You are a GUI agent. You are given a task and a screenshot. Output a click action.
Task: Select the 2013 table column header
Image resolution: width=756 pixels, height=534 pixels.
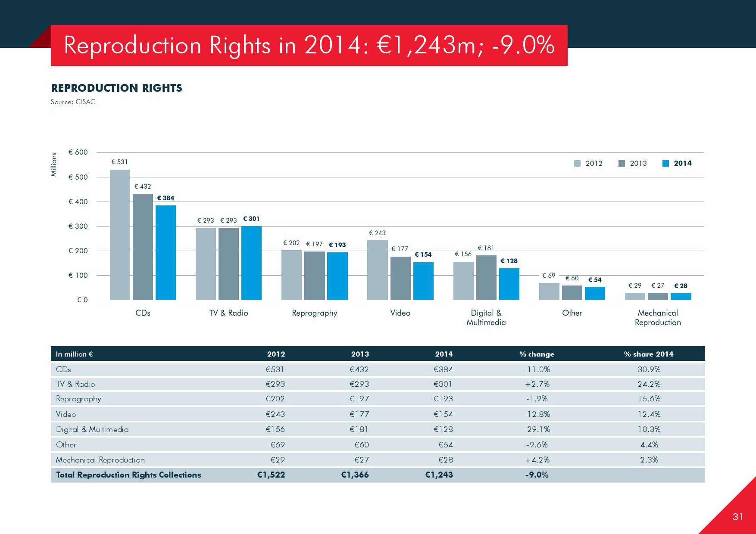click(359, 354)
